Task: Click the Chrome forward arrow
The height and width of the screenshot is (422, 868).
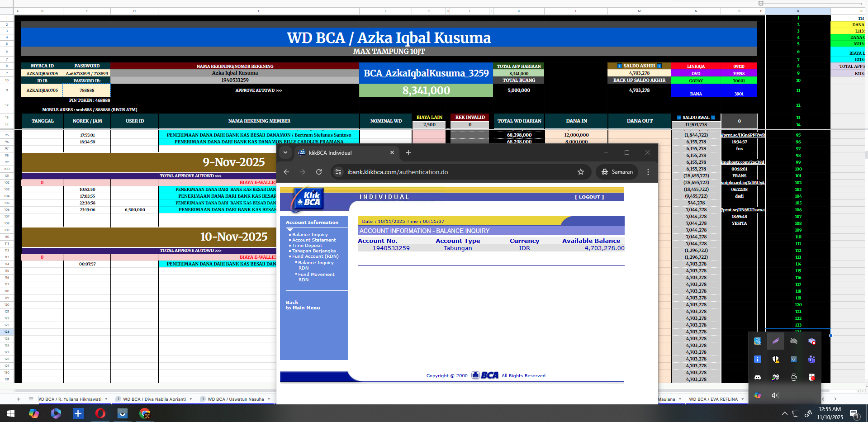Action: pyautogui.click(x=303, y=172)
